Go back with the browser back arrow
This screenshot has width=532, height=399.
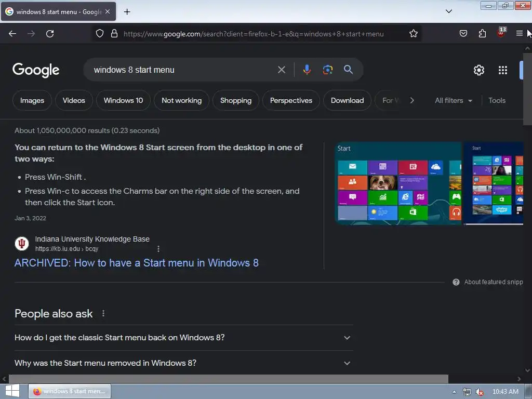click(12, 34)
